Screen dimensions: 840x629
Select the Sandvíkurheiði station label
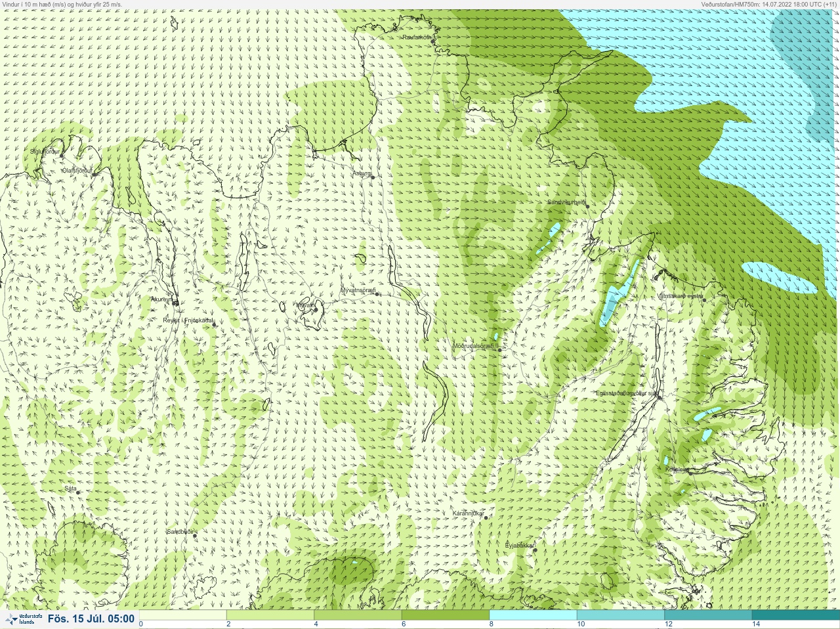pyautogui.click(x=566, y=202)
